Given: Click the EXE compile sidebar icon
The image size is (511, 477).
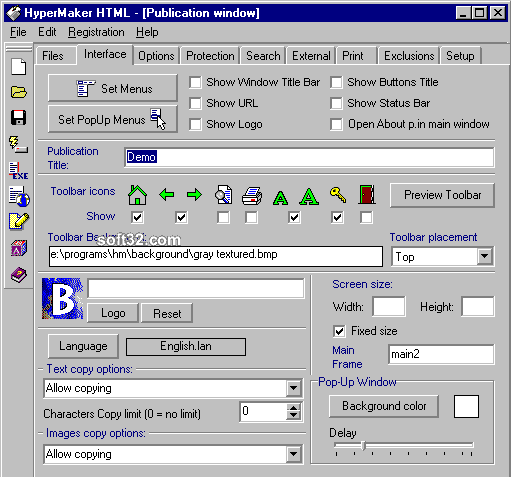Looking at the screenshot, I should pyautogui.click(x=18, y=170).
